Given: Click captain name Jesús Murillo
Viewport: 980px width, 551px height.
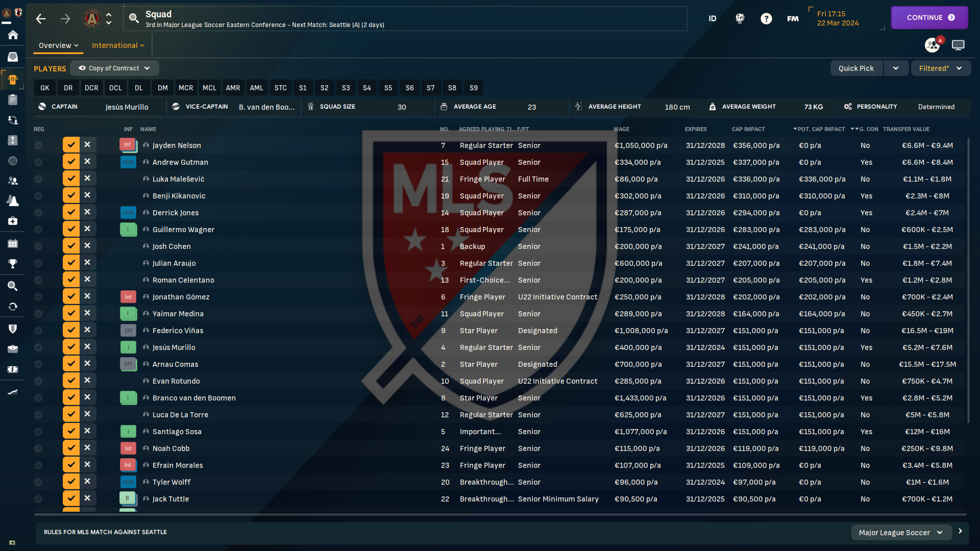Looking at the screenshot, I should 127,107.
